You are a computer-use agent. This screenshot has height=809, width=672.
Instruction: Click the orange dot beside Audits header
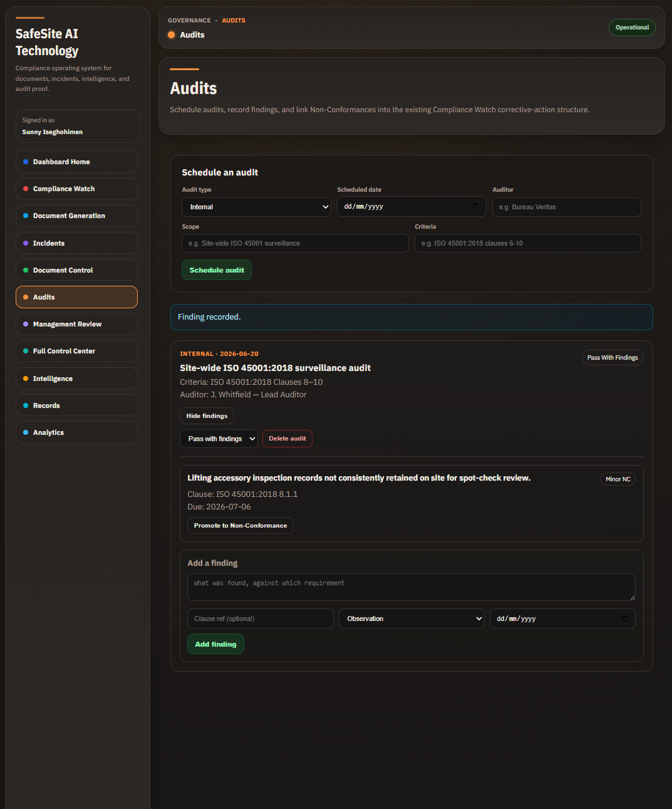(x=171, y=35)
